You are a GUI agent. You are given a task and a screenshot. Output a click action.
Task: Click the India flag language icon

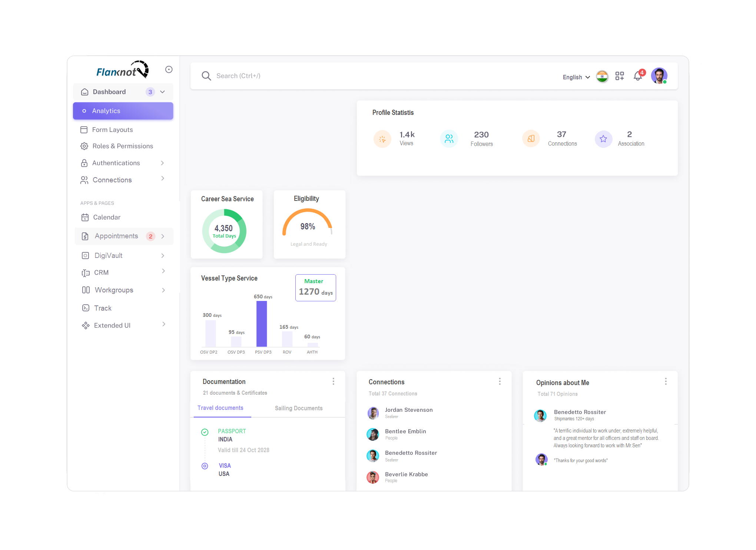coord(602,76)
